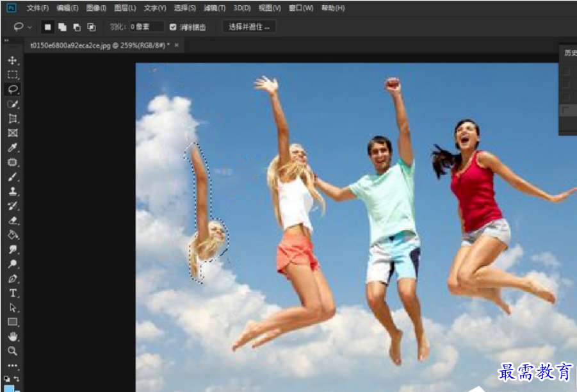Reset default foreground and background colors
Viewport: 577px width, 392px height.
click(x=6, y=379)
